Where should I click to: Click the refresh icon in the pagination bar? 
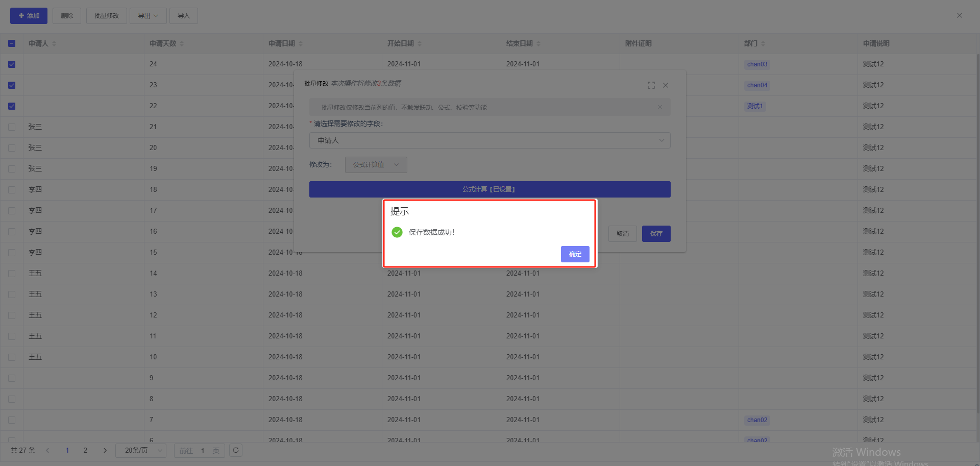coord(236,450)
